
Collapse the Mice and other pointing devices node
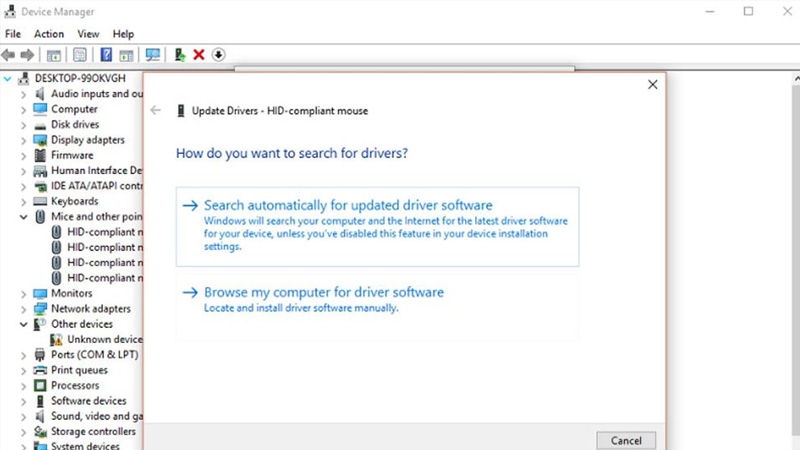(x=24, y=217)
